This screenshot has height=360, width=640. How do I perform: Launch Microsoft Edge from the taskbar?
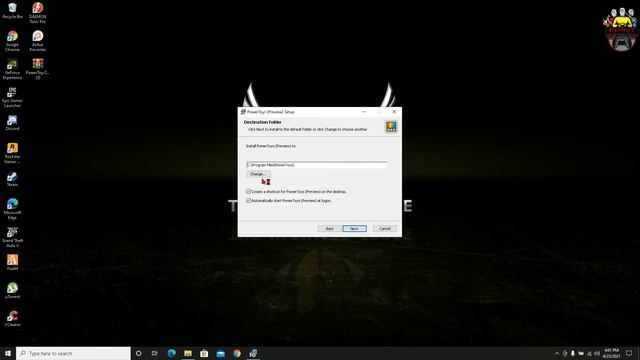(171, 353)
